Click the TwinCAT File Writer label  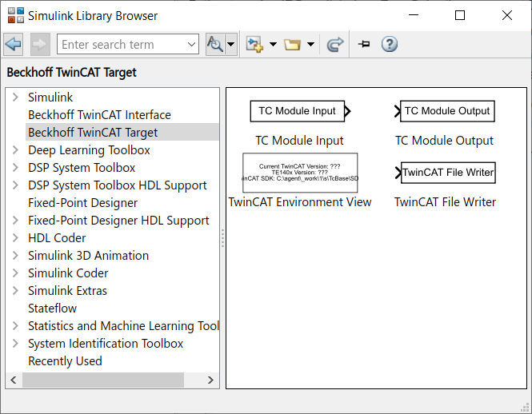tap(445, 202)
